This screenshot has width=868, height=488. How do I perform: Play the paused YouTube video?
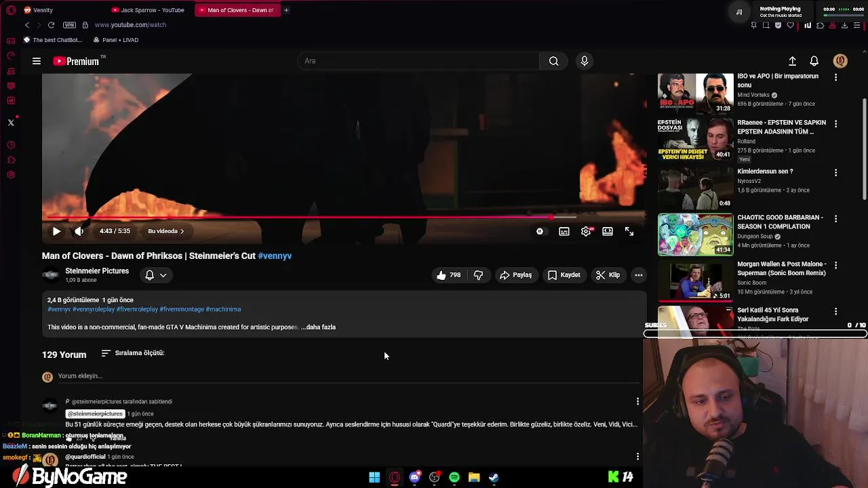tap(56, 231)
